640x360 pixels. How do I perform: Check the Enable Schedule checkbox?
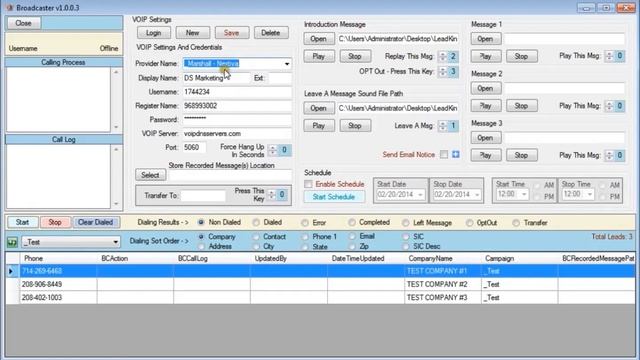[x=308, y=184]
